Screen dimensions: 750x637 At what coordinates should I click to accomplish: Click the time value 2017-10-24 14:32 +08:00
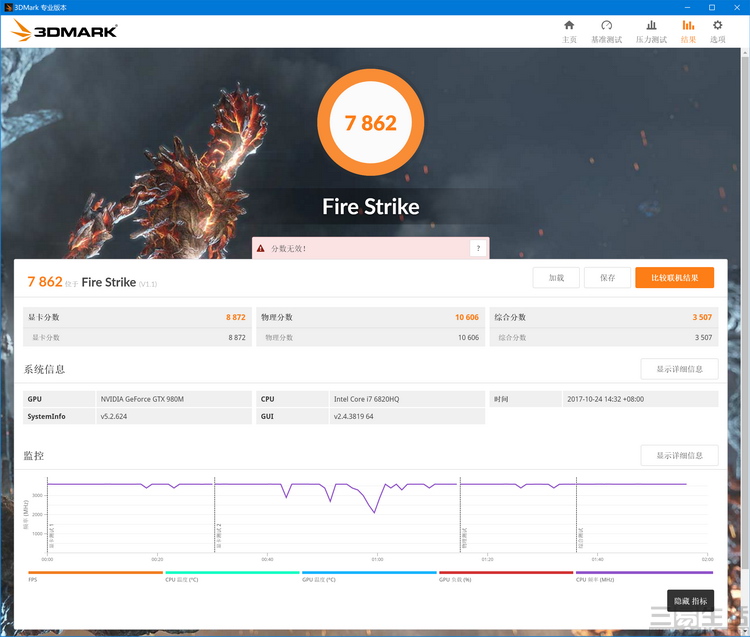point(606,399)
